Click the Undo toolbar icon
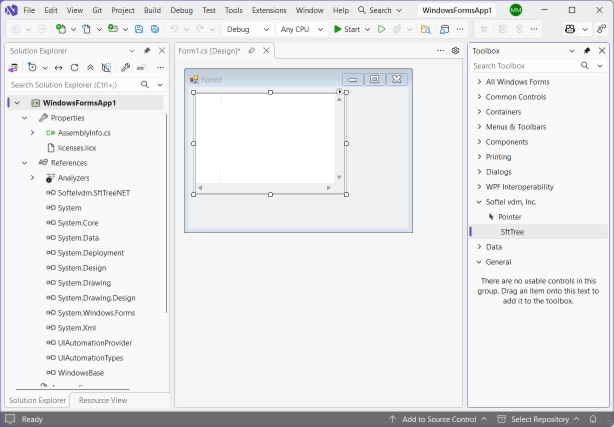The width and height of the screenshot is (614, 427). (x=174, y=29)
